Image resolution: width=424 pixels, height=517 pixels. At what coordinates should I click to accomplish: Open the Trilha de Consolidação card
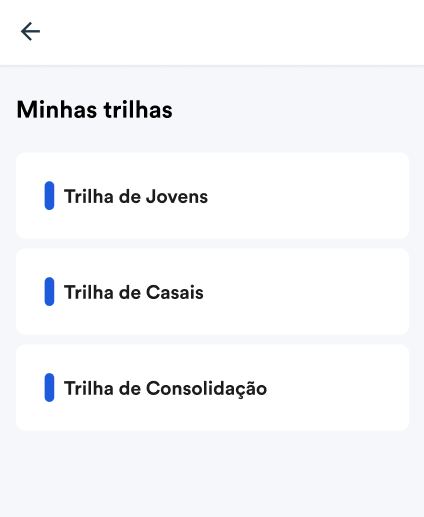click(212, 388)
